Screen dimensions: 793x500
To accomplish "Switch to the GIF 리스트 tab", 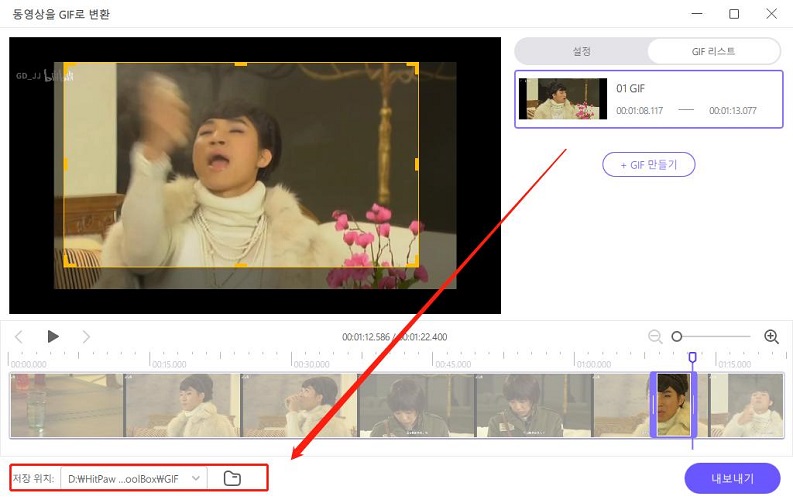I will pyautogui.click(x=713, y=52).
